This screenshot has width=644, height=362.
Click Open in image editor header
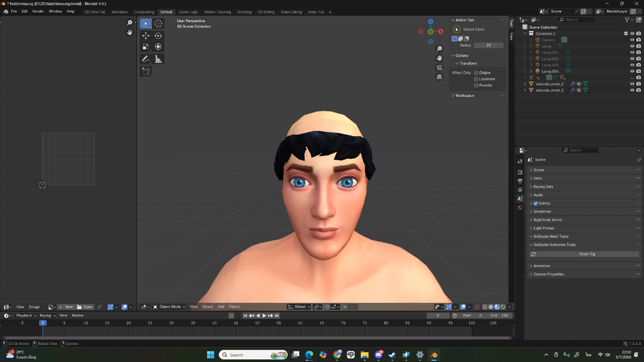[x=85, y=307]
